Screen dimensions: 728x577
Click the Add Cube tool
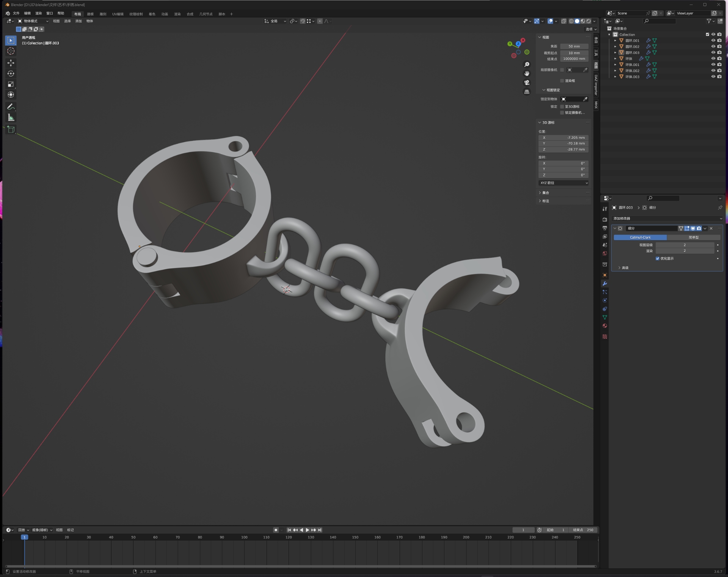11,129
